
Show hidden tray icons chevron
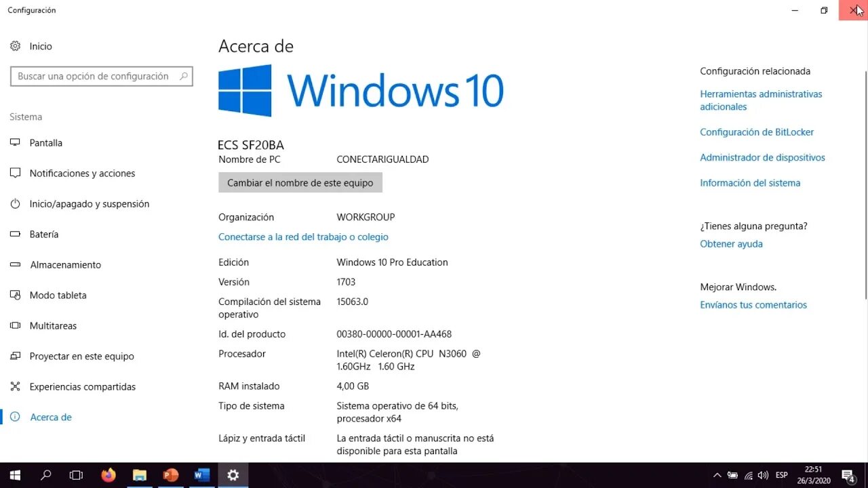(x=717, y=475)
